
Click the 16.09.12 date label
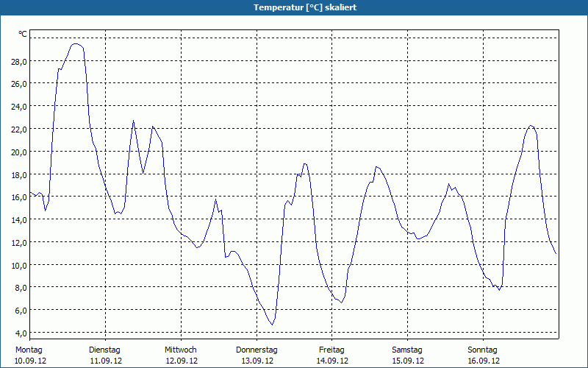tap(484, 361)
